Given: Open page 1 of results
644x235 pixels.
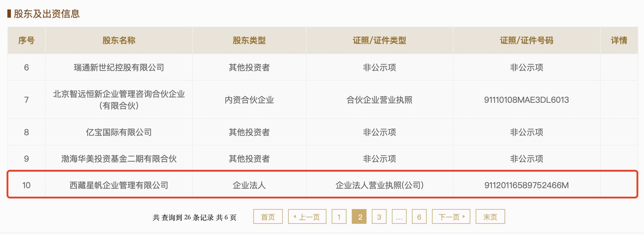Looking at the screenshot, I should tap(339, 217).
